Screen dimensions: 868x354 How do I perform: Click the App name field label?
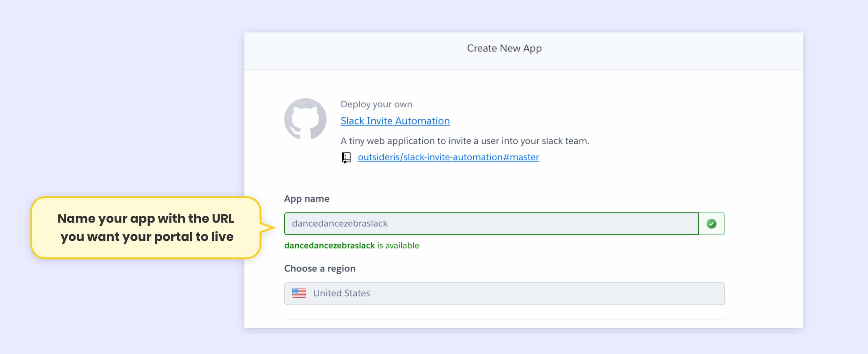(x=306, y=199)
